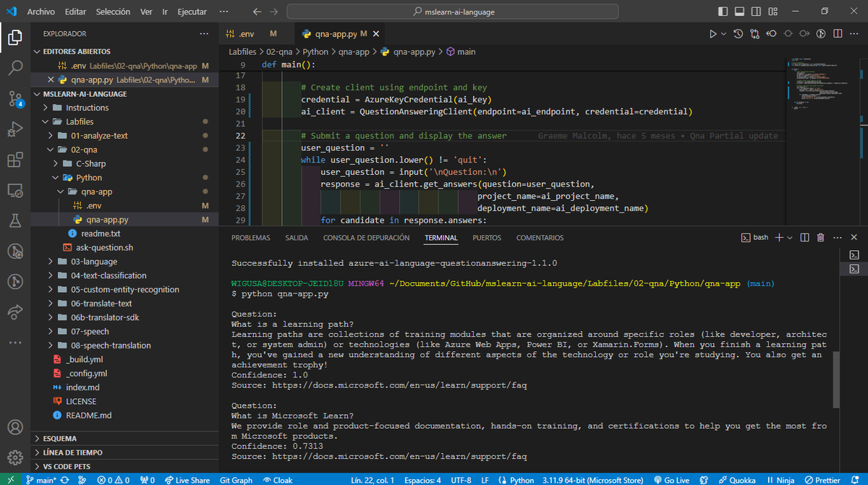Switch to the PROBLEMAS panel tab
868x485 pixels.
251,238
